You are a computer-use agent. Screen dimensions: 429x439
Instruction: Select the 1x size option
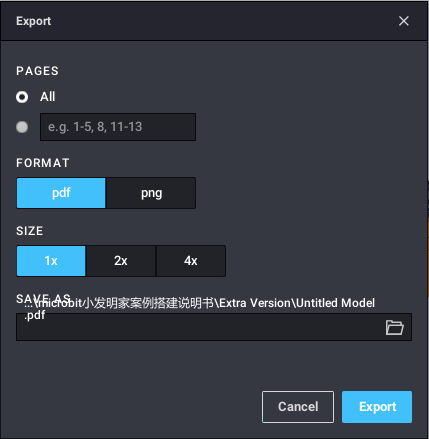(x=51, y=261)
